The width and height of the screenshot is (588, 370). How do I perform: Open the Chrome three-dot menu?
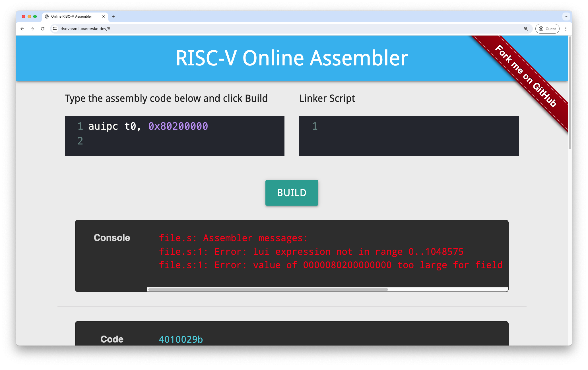(x=566, y=29)
